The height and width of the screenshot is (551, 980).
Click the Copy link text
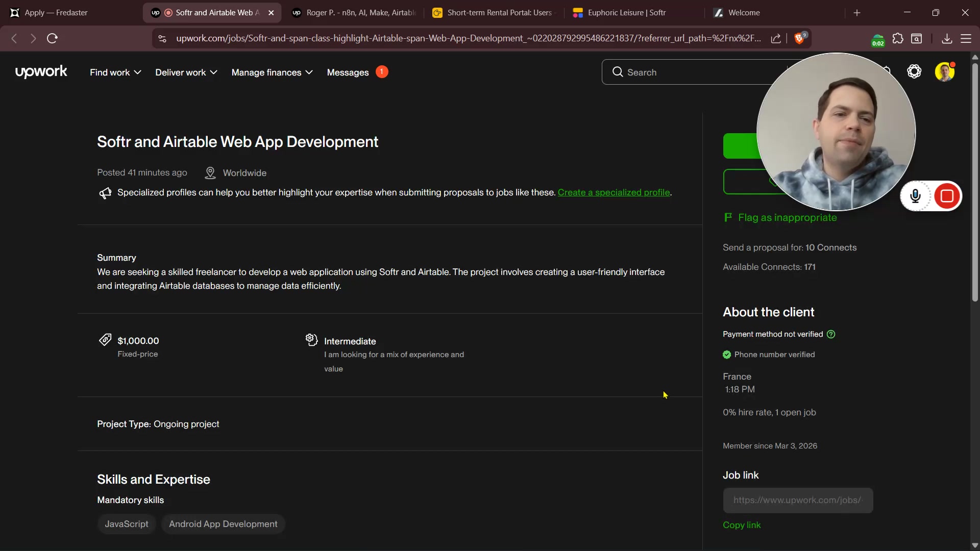point(741,525)
